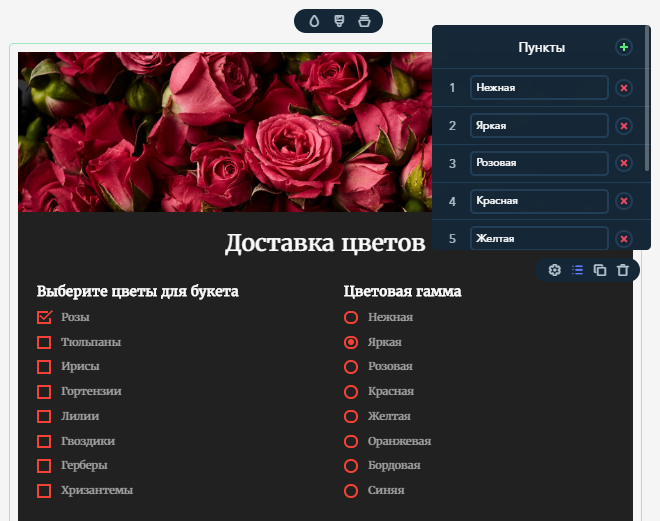Check the Гортензии checkbox
Screen dimensions: 660x521
(x=44, y=392)
